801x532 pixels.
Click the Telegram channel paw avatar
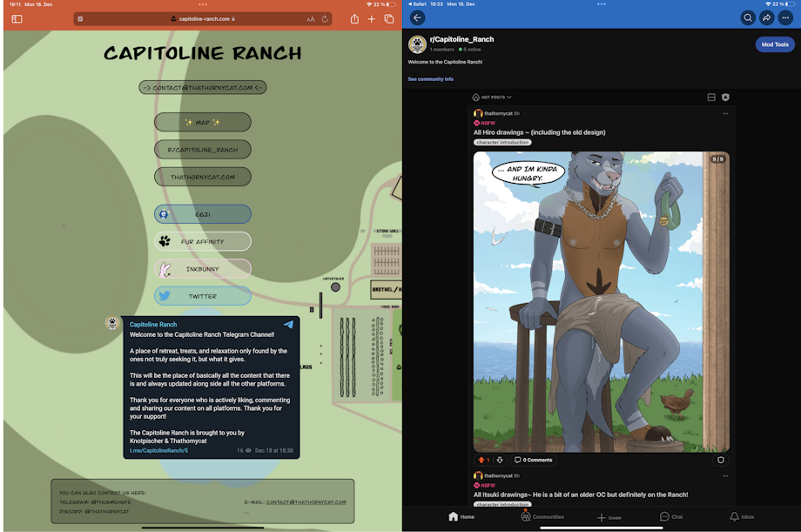112,322
